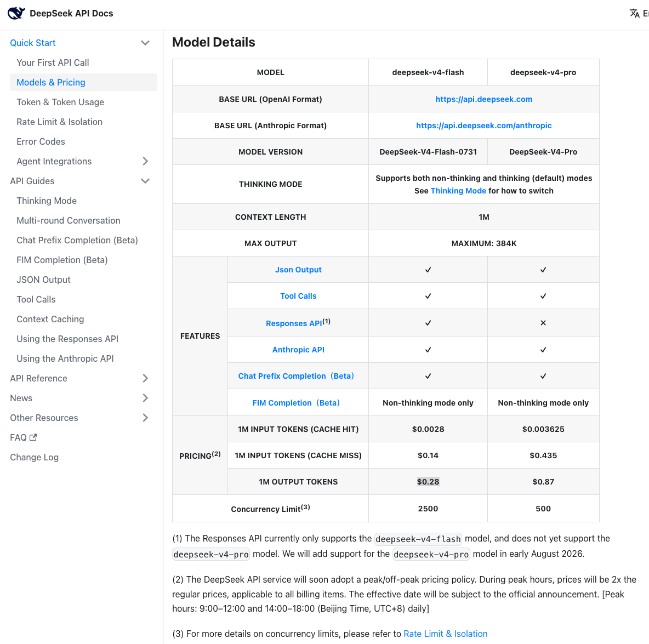Follow the Anthropic format base URL link
Viewport: 649px width, 644px height.
[483, 126]
